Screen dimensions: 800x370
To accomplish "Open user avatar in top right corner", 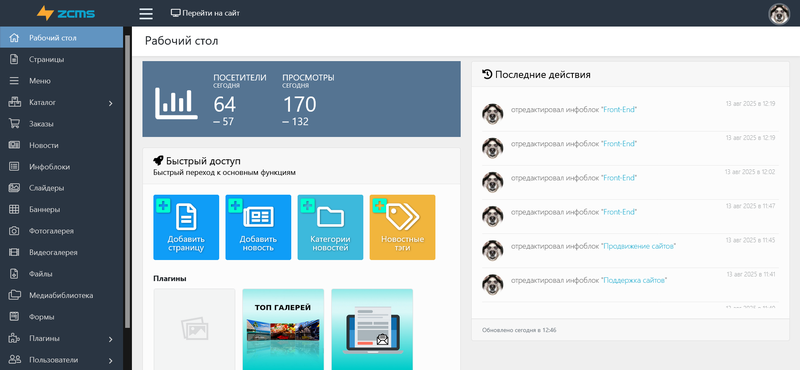I will coord(779,13).
